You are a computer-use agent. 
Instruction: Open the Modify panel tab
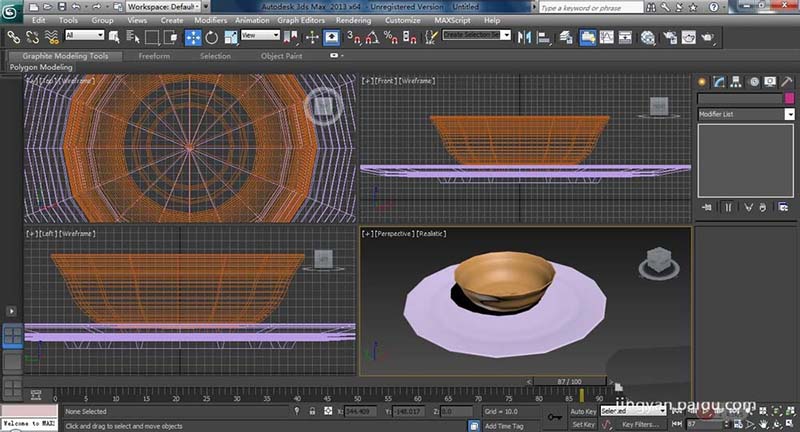(x=719, y=81)
